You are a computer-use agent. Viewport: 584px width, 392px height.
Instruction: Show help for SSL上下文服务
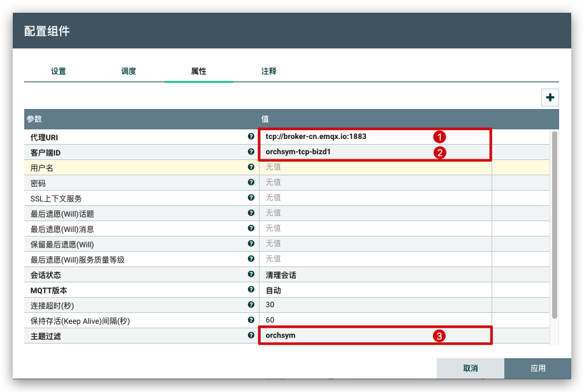click(251, 198)
